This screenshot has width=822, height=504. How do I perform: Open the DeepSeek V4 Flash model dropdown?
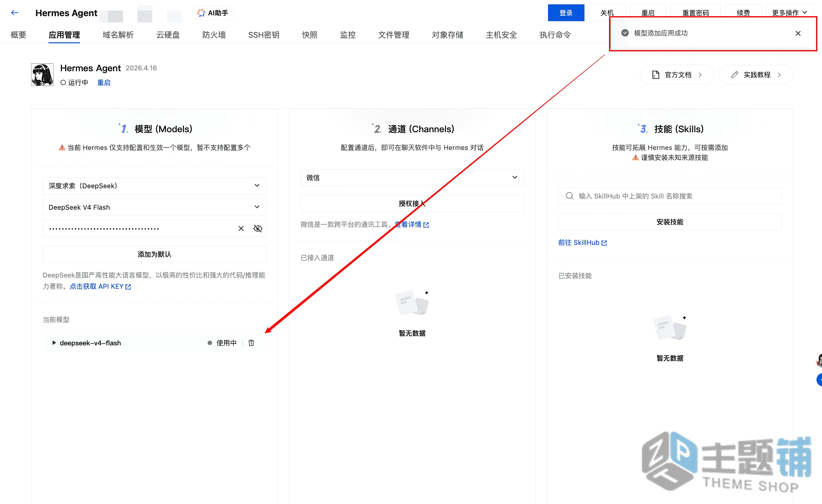(x=154, y=207)
